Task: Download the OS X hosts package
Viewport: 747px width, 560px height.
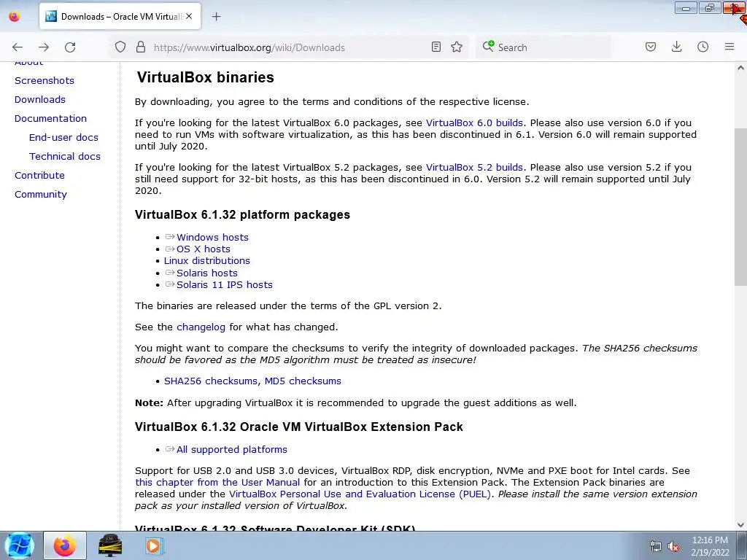Action: tap(204, 249)
